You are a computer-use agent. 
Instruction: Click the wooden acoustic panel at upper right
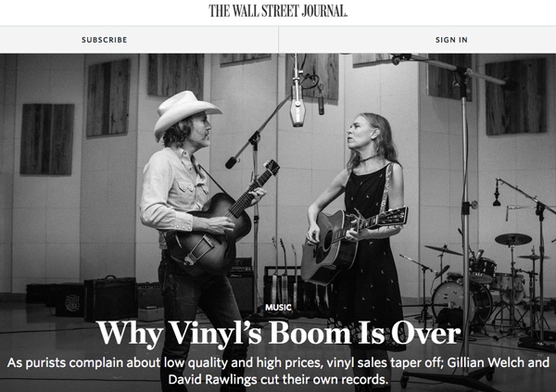515,96
